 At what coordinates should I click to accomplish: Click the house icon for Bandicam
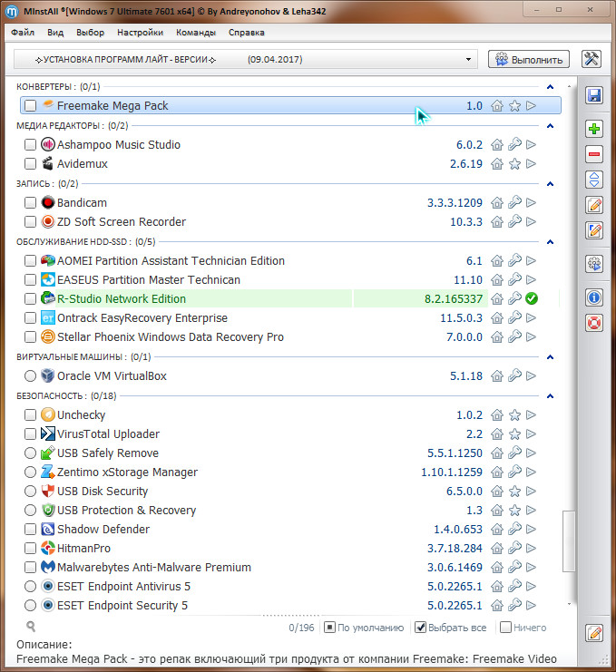coord(497,203)
